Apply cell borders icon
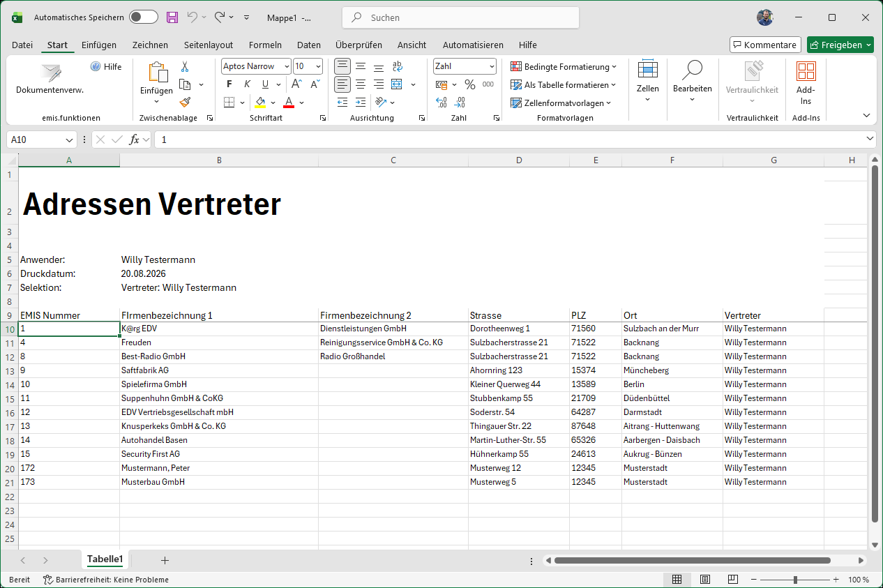 [x=229, y=103]
